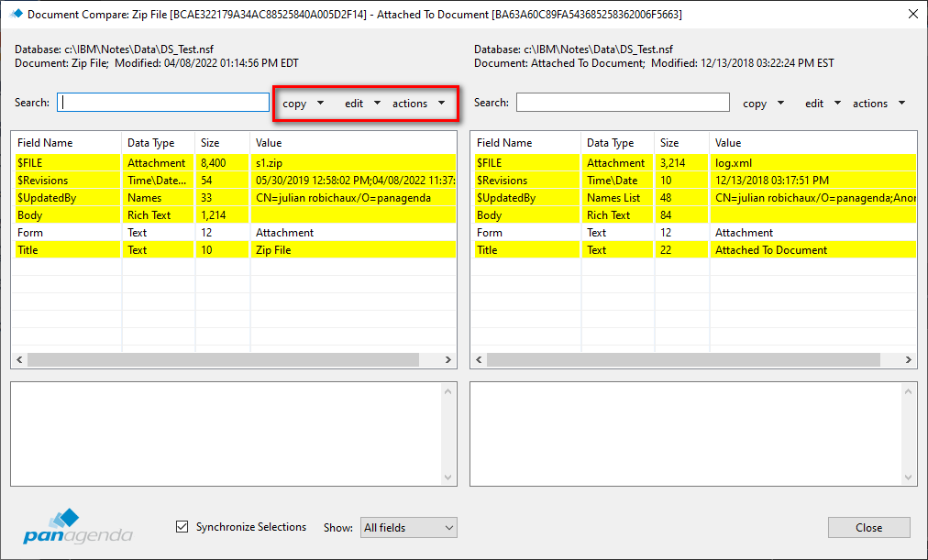
Task: Select the right Title row Attached To Document
Action: tap(693, 250)
